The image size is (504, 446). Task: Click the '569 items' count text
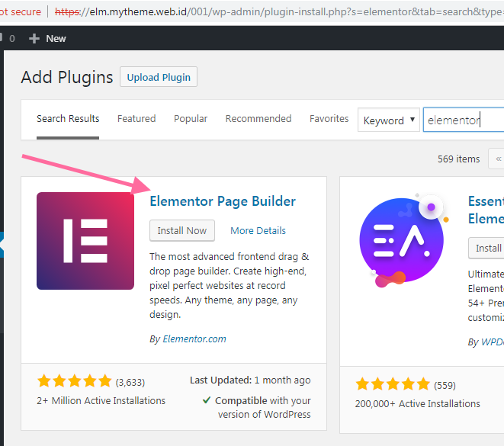click(459, 159)
